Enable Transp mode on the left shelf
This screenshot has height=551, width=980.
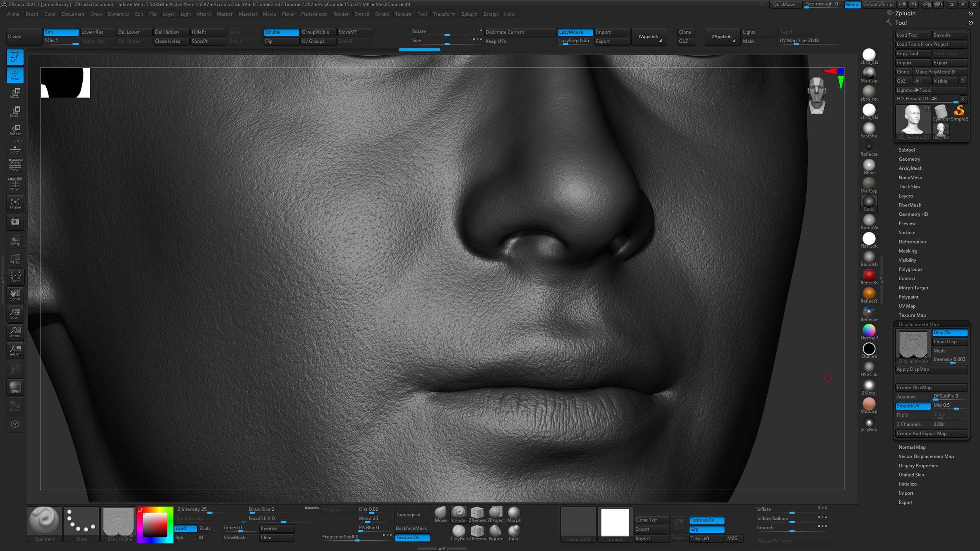(15, 240)
